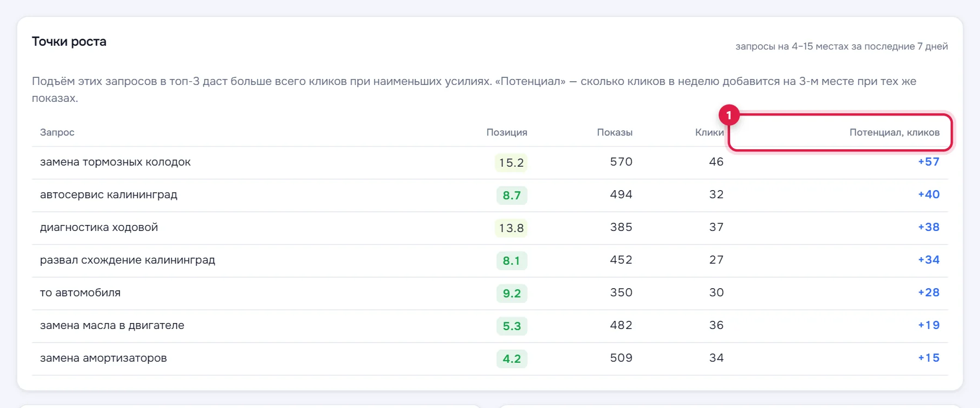Click the potential value +19
Screen dimensions: 980x408
pyautogui.click(x=929, y=325)
